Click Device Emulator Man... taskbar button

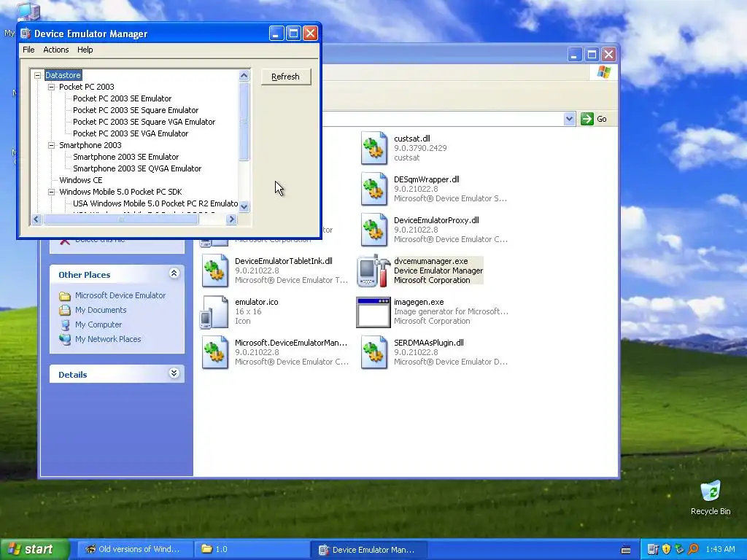(368, 550)
